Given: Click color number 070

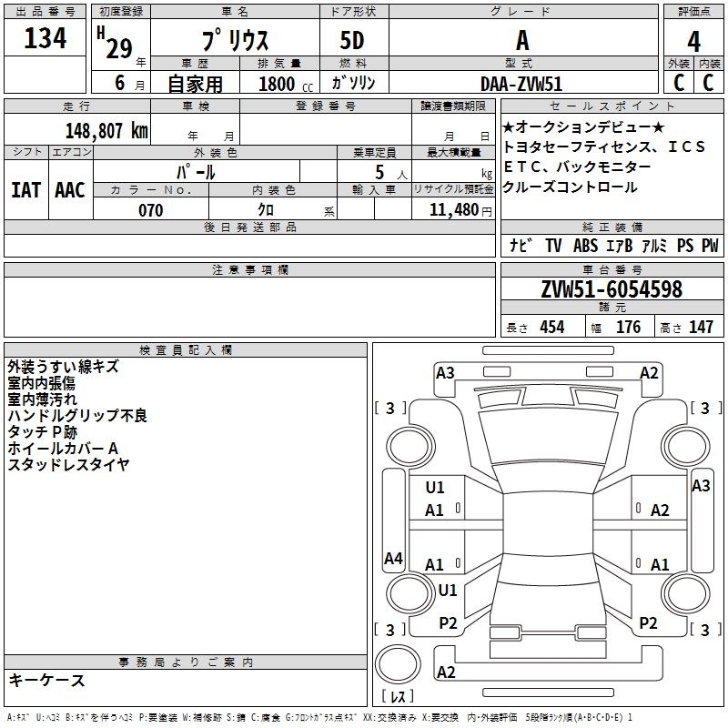Looking at the screenshot, I should 150,210.
